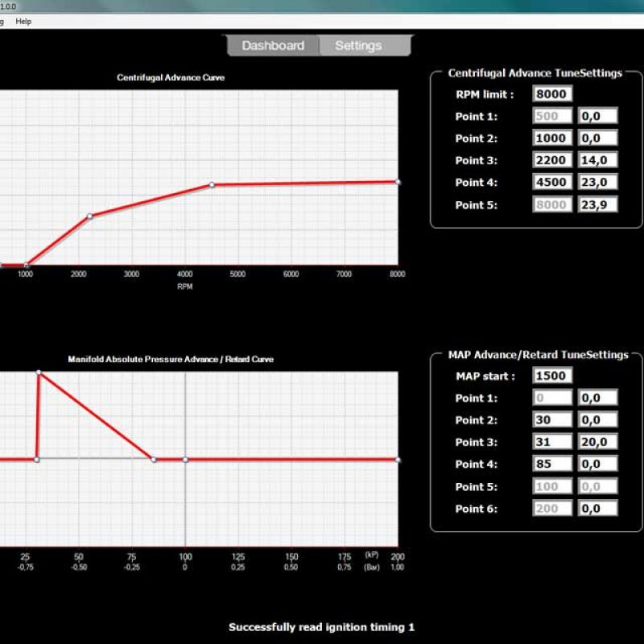Open the Help menu
This screenshot has width=644, height=644.
click(x=23, y=22)
